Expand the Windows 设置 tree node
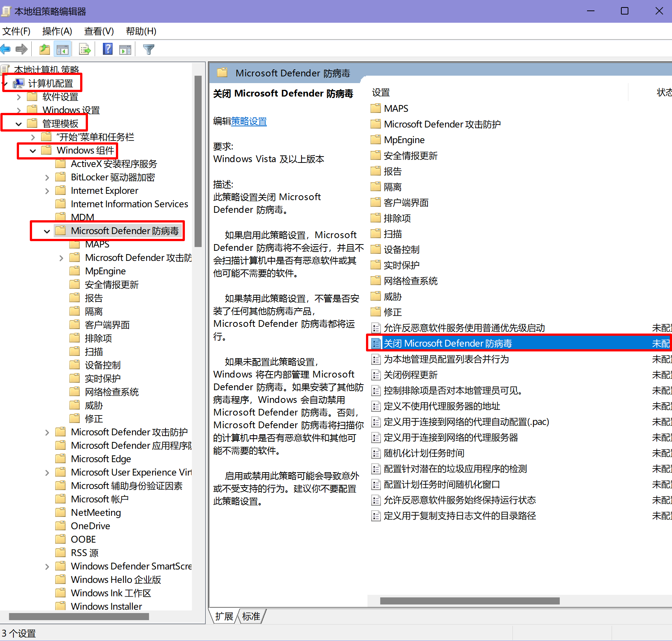 19,111
